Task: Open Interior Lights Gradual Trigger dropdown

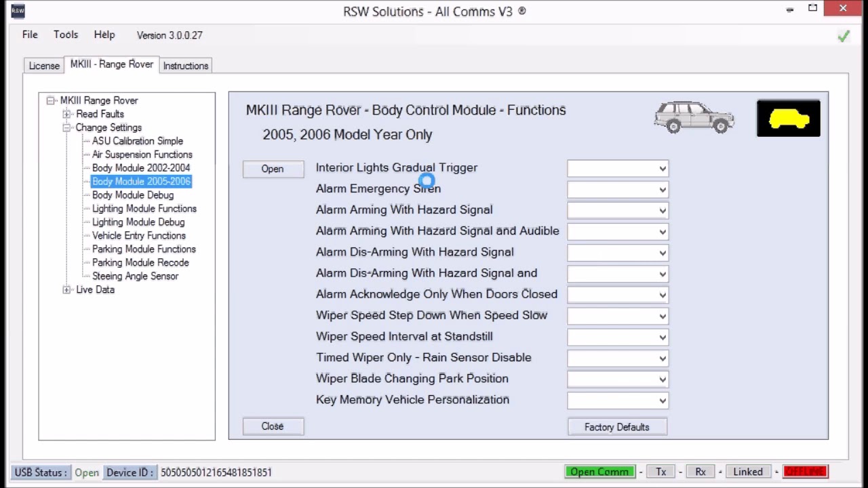Action: 618,169
